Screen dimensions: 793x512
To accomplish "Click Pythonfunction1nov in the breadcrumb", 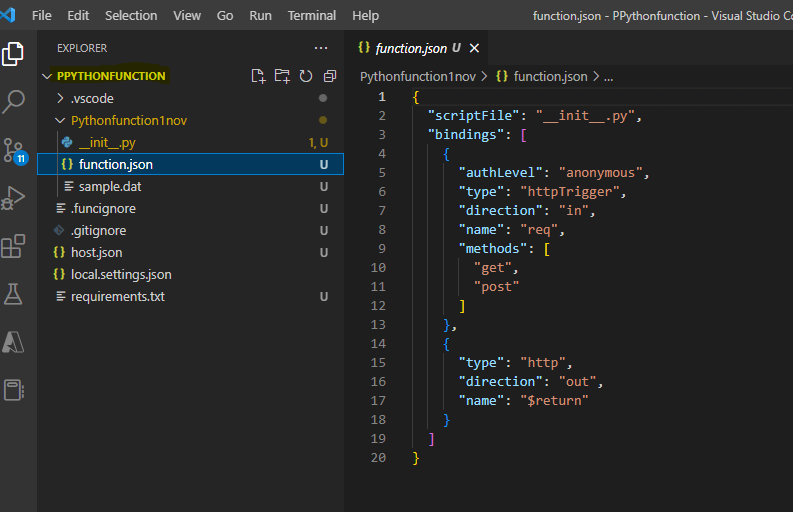I will 418,76.
